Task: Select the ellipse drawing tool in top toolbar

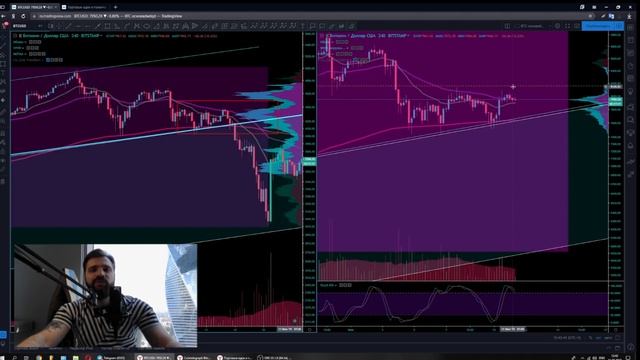Action: point(147,26)
